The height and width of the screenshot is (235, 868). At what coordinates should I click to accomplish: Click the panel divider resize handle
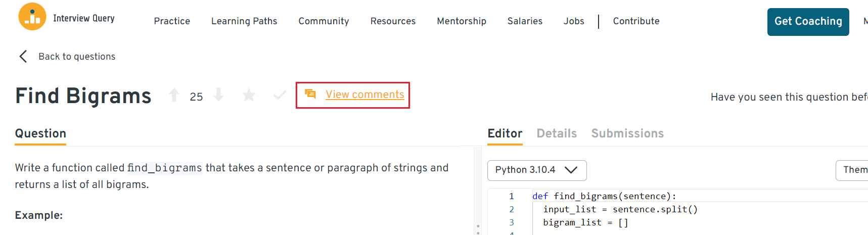(478, 227)
